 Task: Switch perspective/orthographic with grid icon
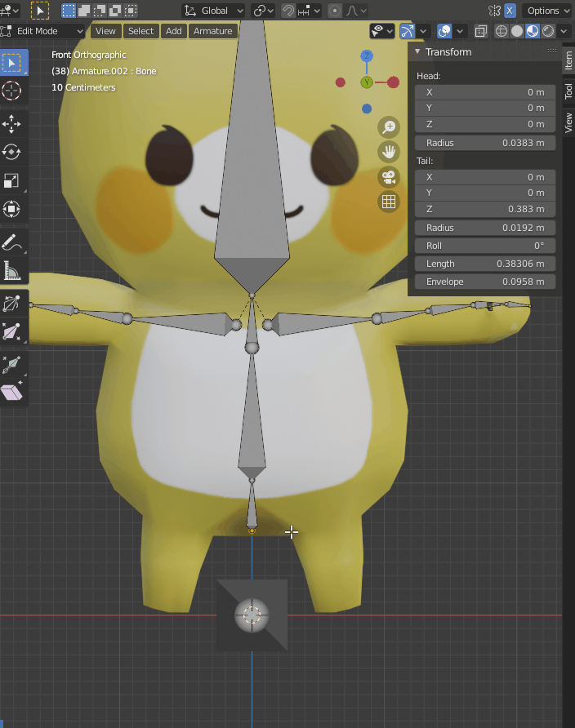click(x=389, y=202)
